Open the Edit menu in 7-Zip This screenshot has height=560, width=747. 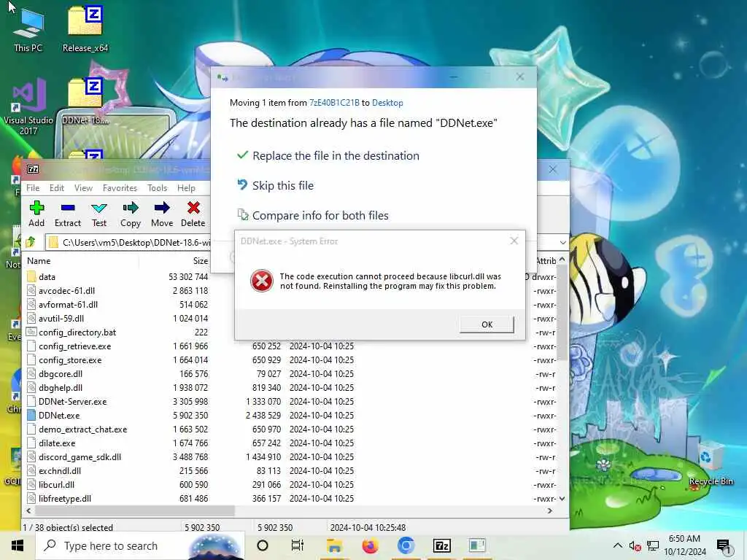(57, 188)
